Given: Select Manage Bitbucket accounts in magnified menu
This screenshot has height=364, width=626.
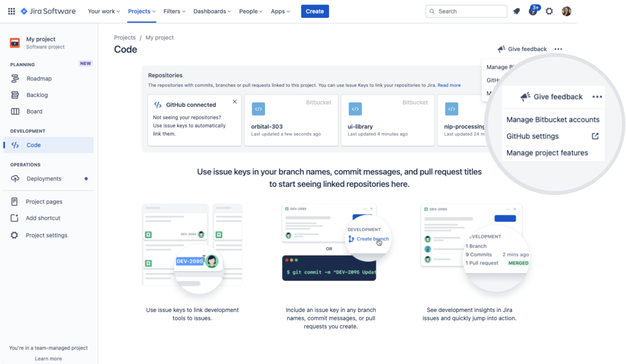Looking at the screenshot, I should coord(553,119).
